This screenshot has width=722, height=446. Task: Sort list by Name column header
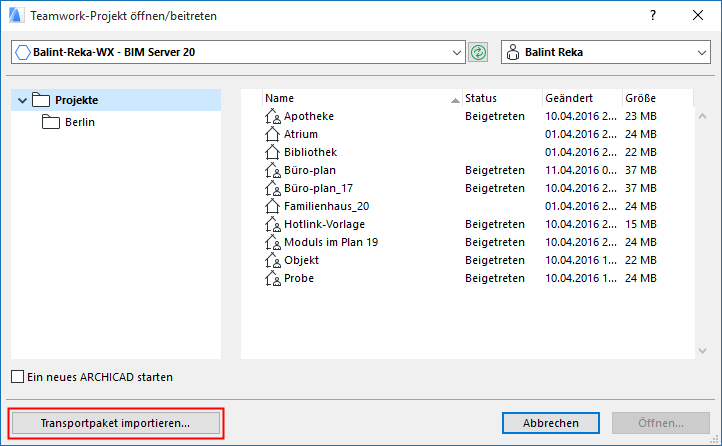[x=362, y=98]
